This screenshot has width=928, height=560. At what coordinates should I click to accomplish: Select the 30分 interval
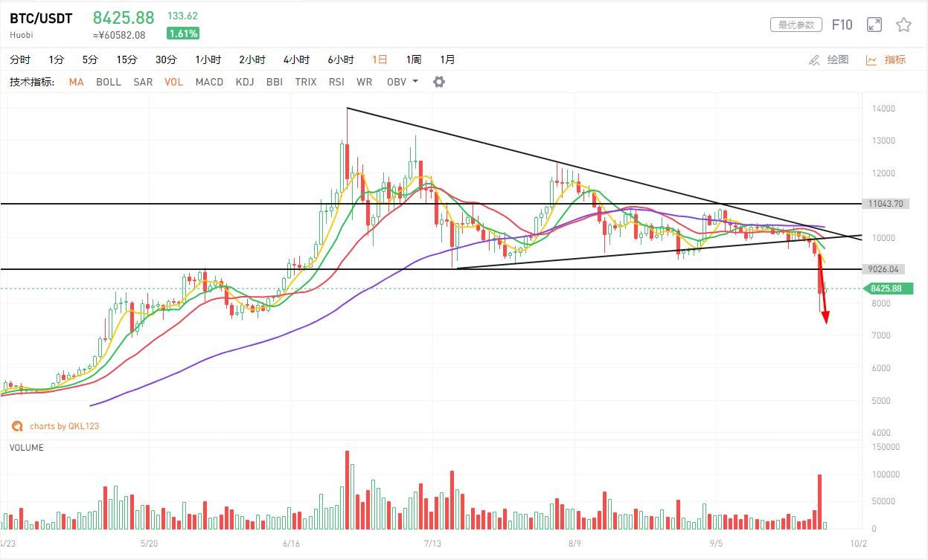click(x=166, y=59)
